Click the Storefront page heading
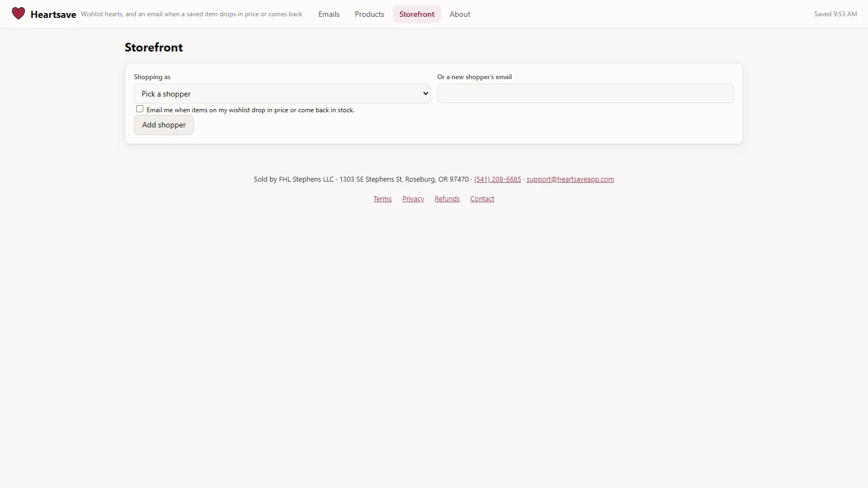The image size is (868, 488). pos(154,47)
